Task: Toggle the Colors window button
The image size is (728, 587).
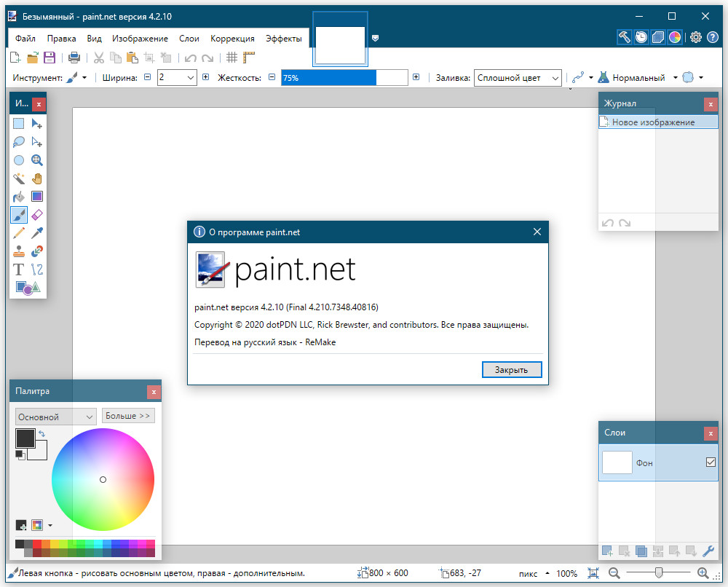Action: [676, 37]
